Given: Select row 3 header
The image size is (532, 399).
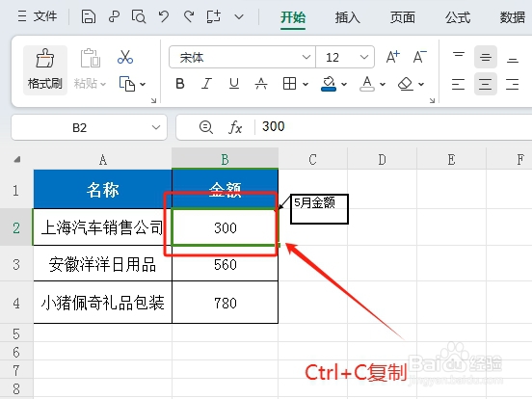Looking at the screenshot, I should click(16, 264).
